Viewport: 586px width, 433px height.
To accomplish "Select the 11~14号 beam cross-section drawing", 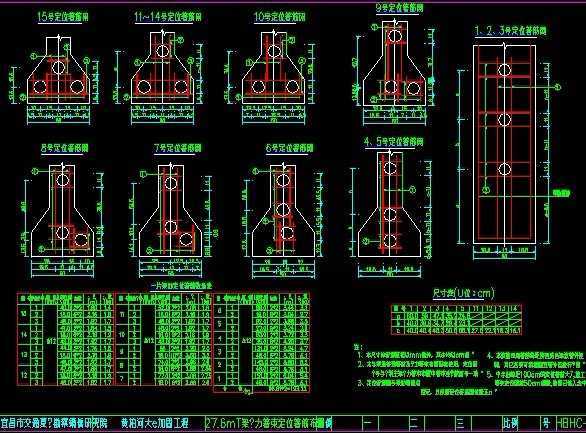I will pyautogui.click(x=163, y=68).
